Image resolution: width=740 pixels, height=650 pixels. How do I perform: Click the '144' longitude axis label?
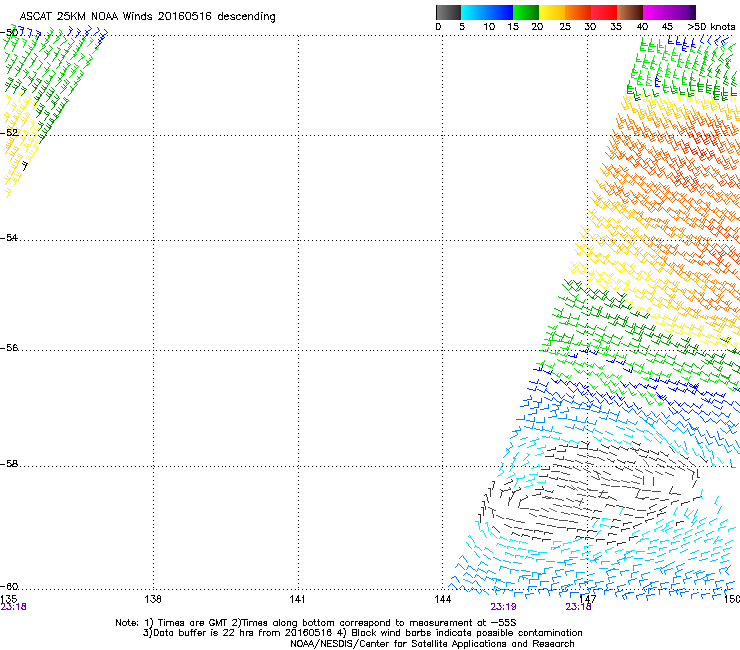click(442, 599)
